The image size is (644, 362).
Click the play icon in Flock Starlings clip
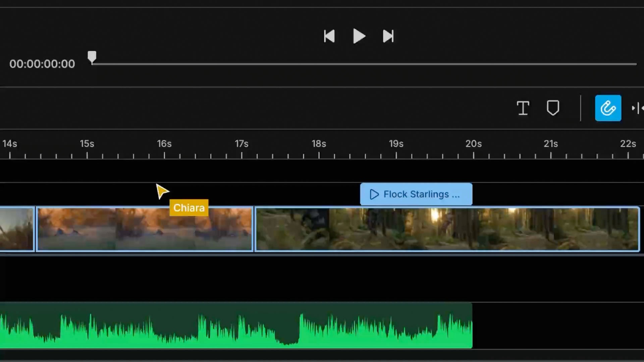(x=374, y=194)
